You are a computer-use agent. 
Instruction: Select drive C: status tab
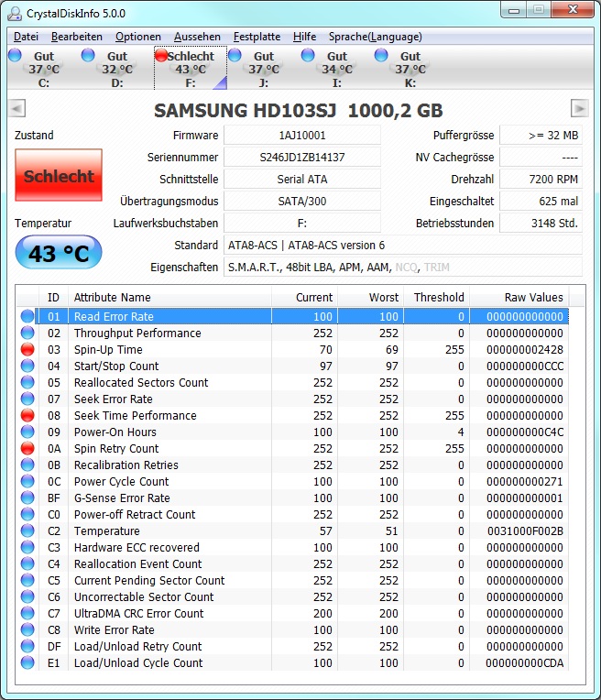tap(44, 69)
